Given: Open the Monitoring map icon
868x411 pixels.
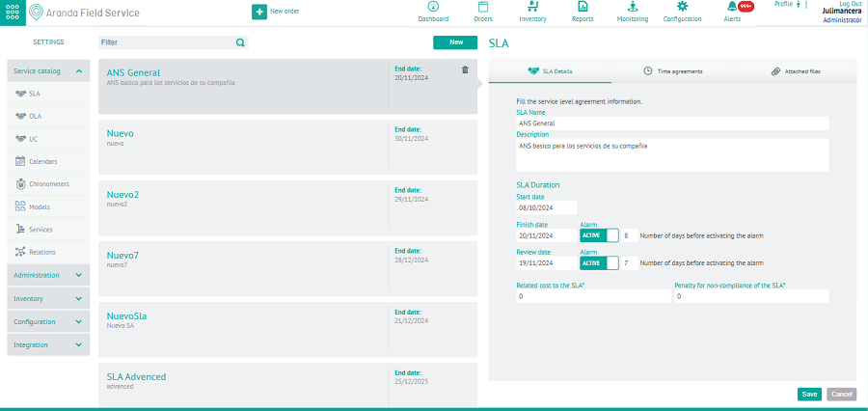Looking at the screenshot, I should click(632, 8).
